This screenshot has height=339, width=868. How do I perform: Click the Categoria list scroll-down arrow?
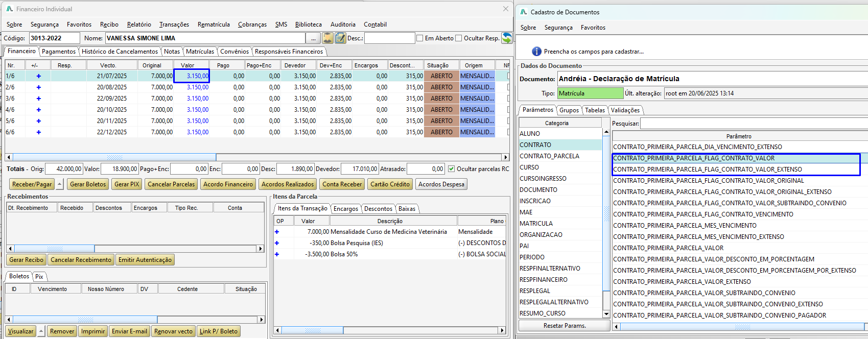(x=606, y=314)
